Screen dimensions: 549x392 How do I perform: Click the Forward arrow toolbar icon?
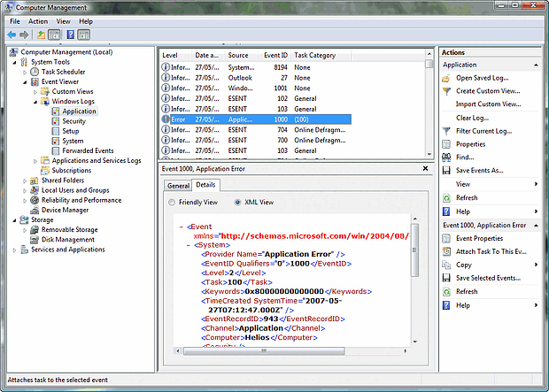pos(24,35)
